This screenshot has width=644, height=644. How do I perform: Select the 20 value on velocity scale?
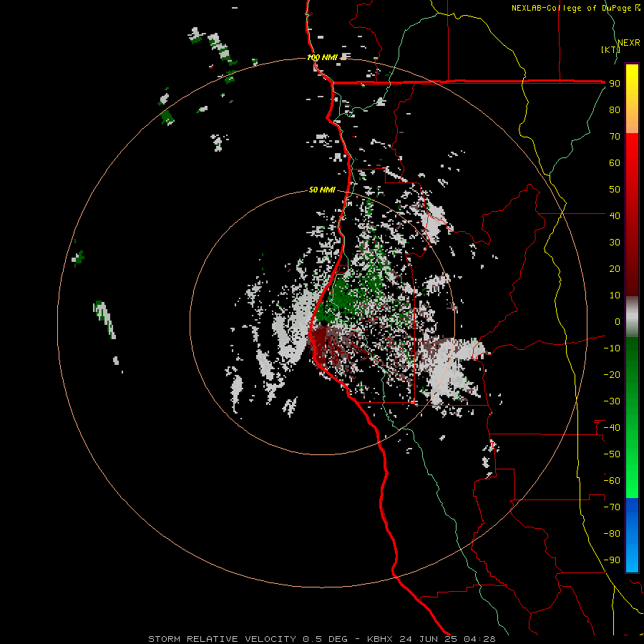[x=615, y=268]
